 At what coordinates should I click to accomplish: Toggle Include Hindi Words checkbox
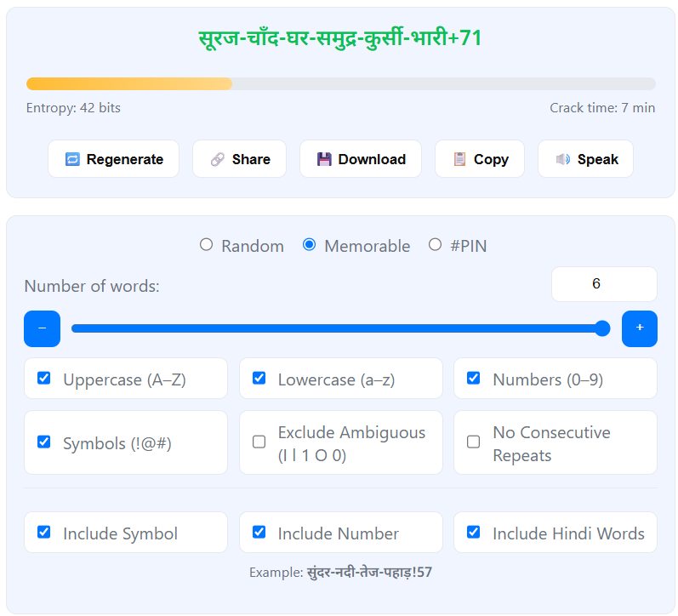coord(474,532)
